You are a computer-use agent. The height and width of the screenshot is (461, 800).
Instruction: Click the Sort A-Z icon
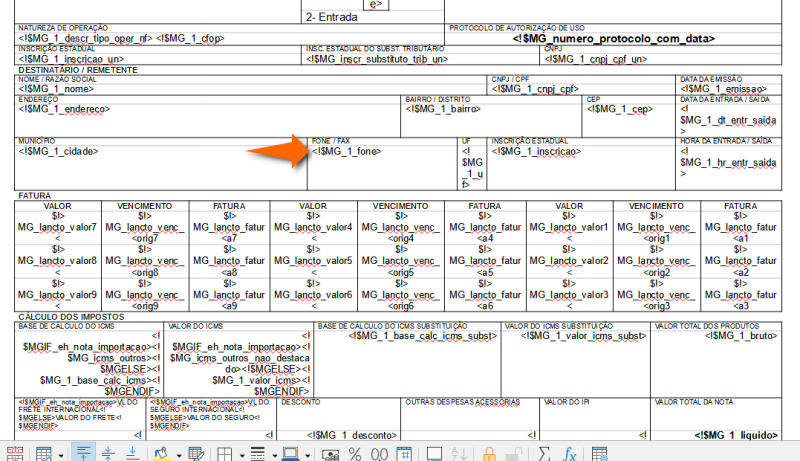[459, 453]
